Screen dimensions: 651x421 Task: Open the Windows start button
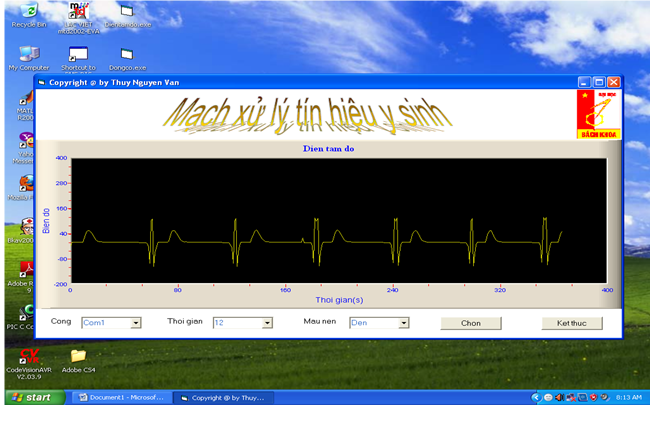[x=35, y=397]
